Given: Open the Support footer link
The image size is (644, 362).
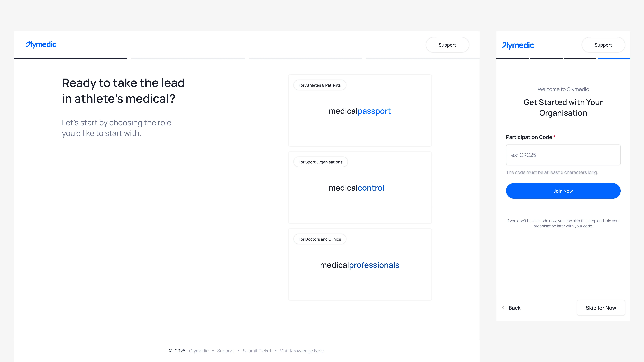Looking at the screenshot, I should [226, 351].
